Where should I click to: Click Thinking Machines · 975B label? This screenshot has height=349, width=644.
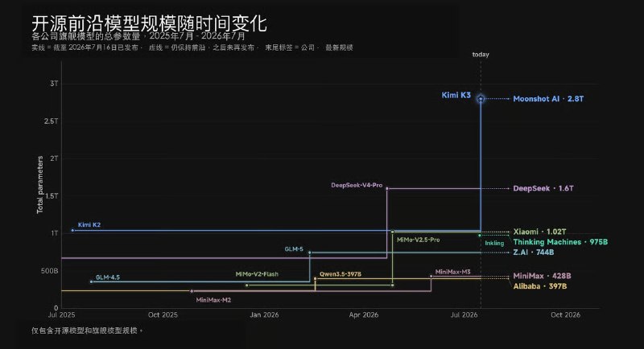560,242
